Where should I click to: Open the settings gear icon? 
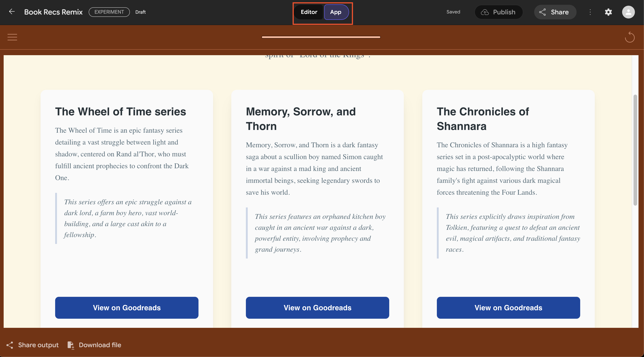[608, 12]
